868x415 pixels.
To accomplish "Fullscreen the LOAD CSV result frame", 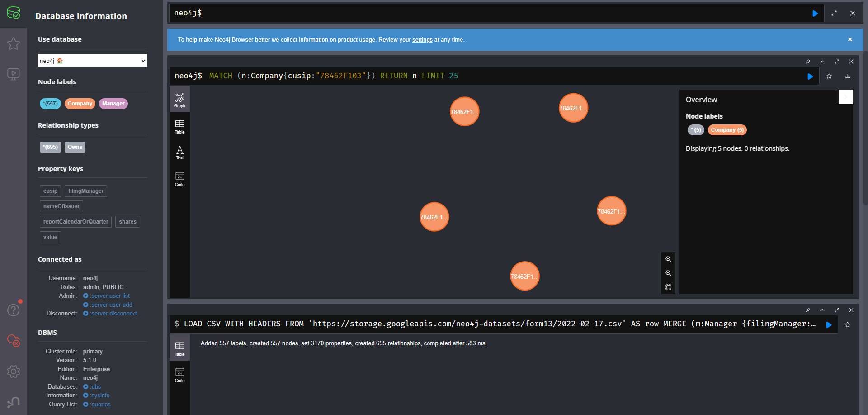I will tap(837, 310).
